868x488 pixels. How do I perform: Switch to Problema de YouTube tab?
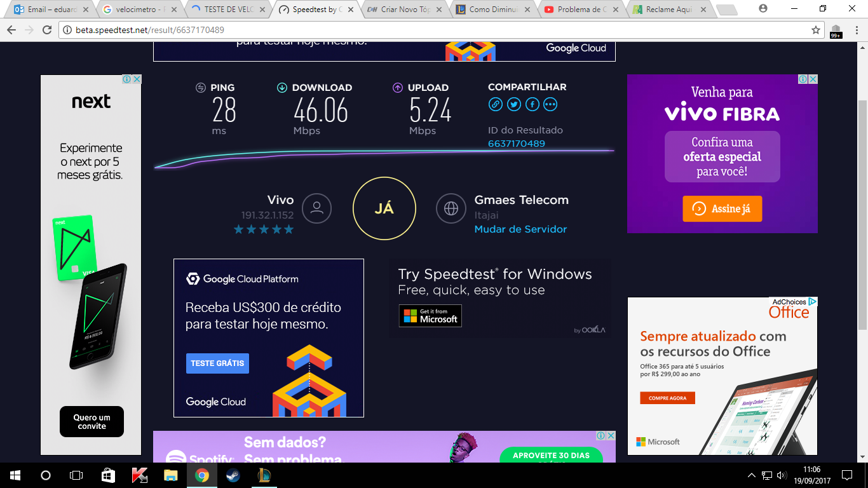[x=581, y=10]
